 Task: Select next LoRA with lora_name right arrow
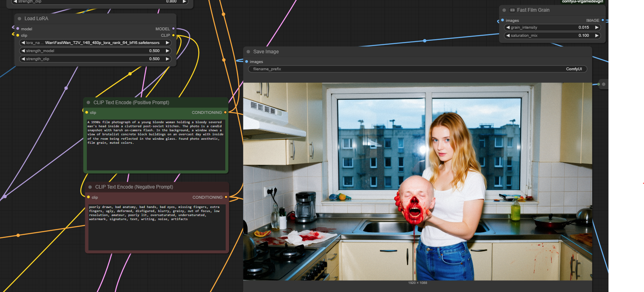(x=168, y=42)
